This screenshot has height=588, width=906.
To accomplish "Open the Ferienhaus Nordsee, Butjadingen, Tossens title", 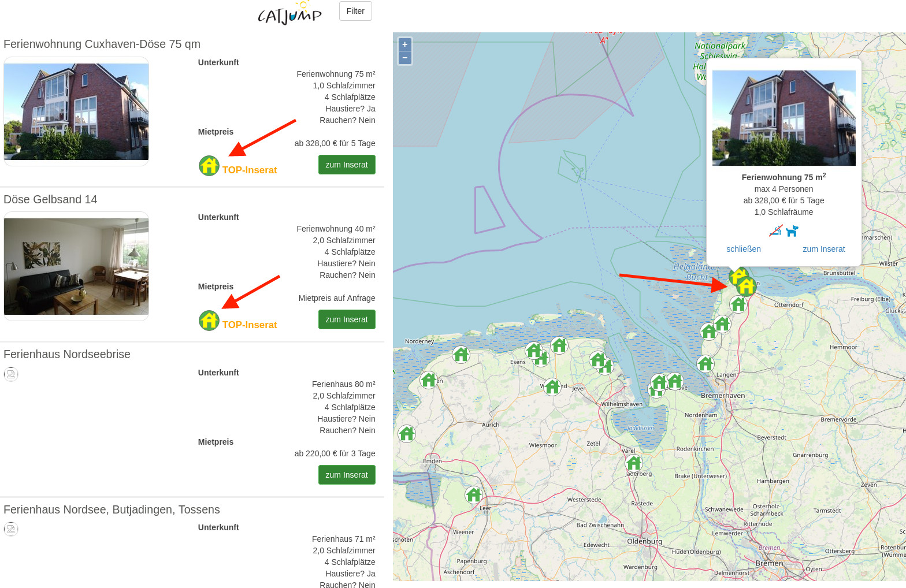I will [112, 509].
